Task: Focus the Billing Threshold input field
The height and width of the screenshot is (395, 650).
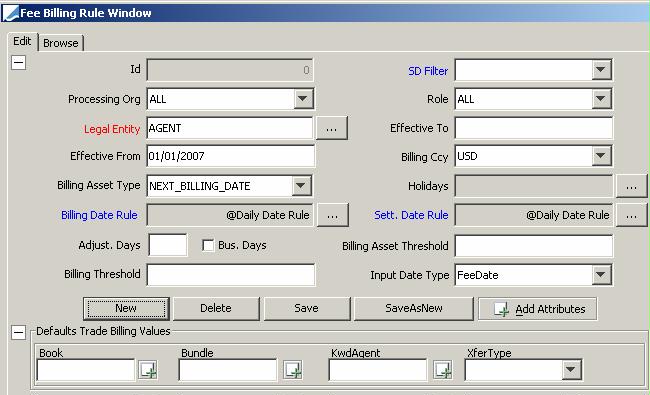Action: 231,275
